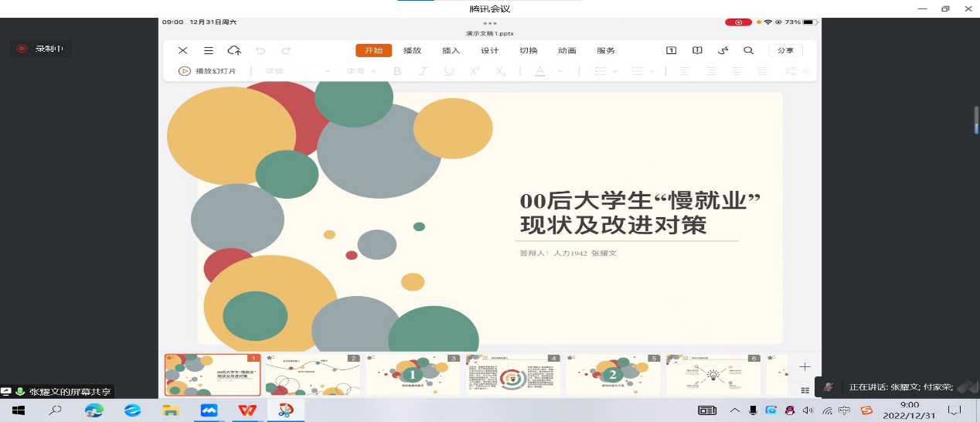Image resolution: width=980 pixels, height=422 pixels.
Task: Click the 分享 share button
Action: pos(785,51)
